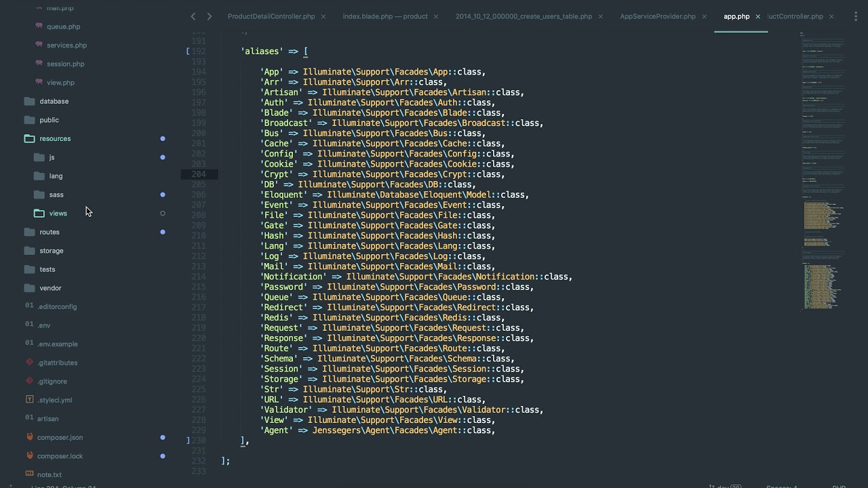This screenshot has height=488, width=868.
Task: Click the .editorconfig binary file icon
Action: tap(29, 306)
